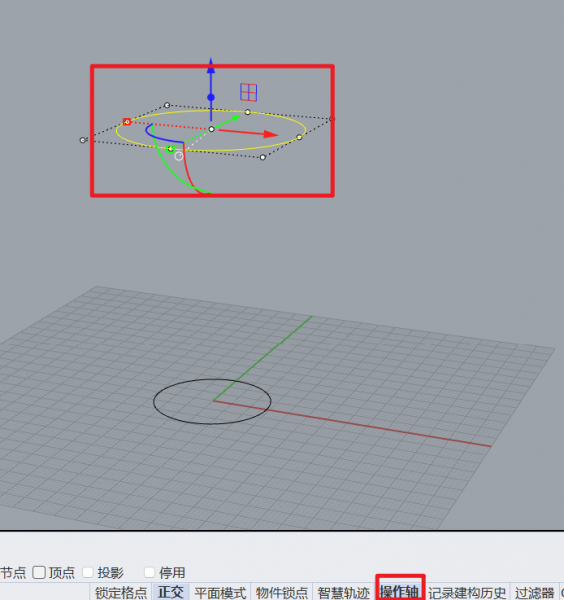This screenshot has width=564, height=600.
Task: Click the highlighted 操作轴 gumball button
Action: coord(400,592)
